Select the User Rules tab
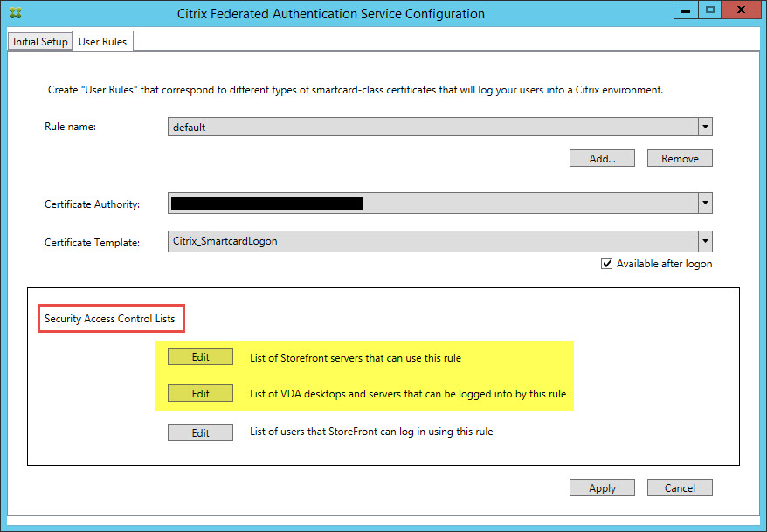The height and width of the screenshot is (532, 767). 103,42
